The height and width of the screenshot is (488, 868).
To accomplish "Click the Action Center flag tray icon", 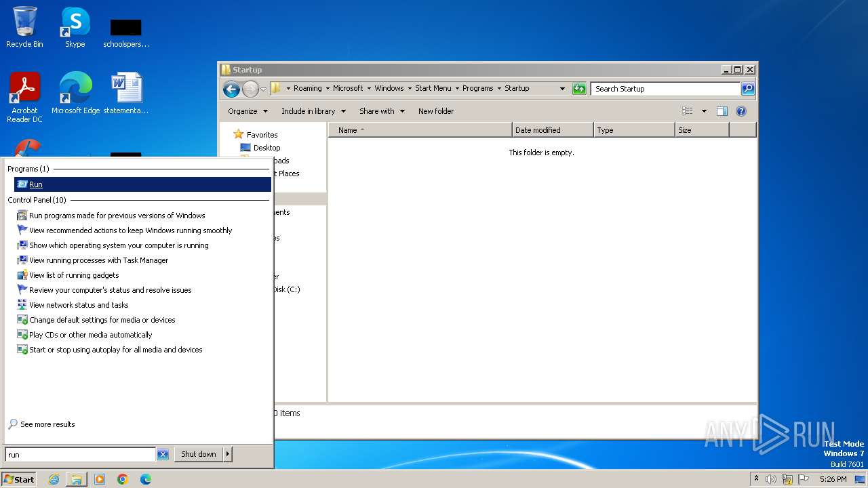I will (x=804, y=479).
